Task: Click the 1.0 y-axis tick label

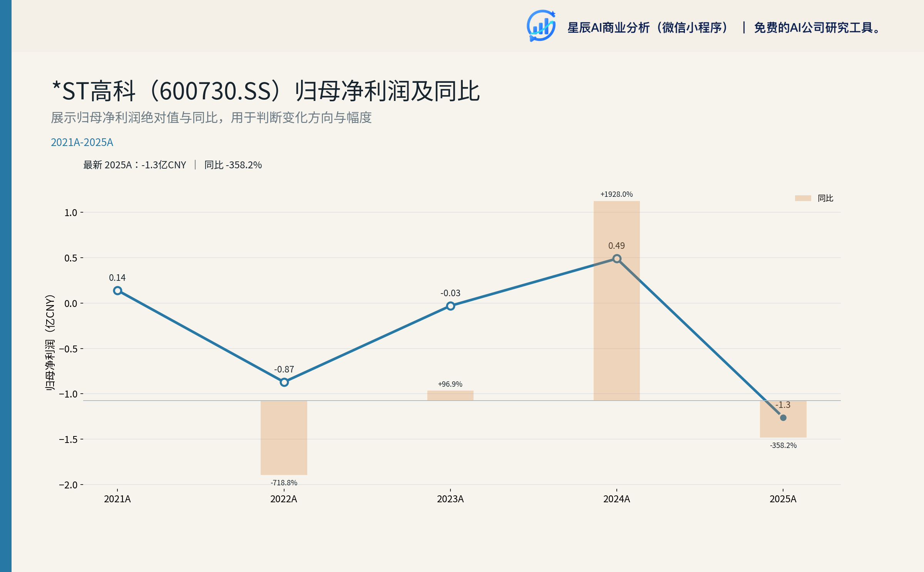Action: tap(71, 213)
